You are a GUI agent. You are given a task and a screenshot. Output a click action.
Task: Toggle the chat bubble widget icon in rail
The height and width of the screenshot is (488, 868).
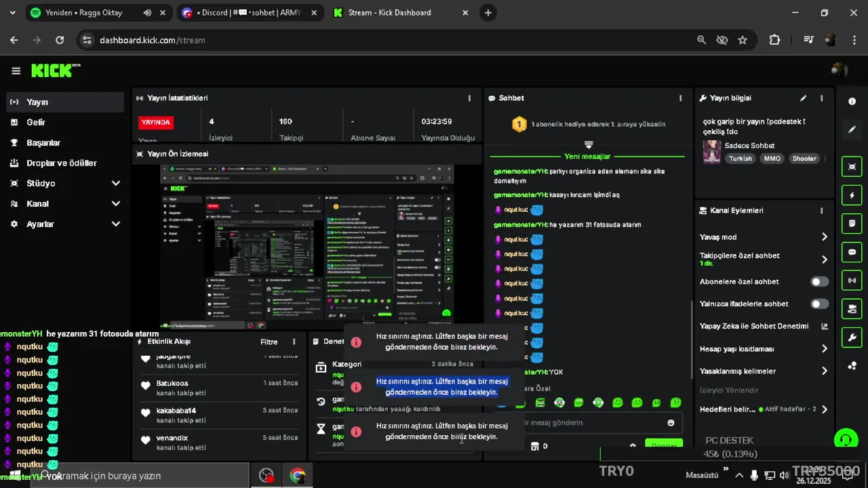[852, 252]
